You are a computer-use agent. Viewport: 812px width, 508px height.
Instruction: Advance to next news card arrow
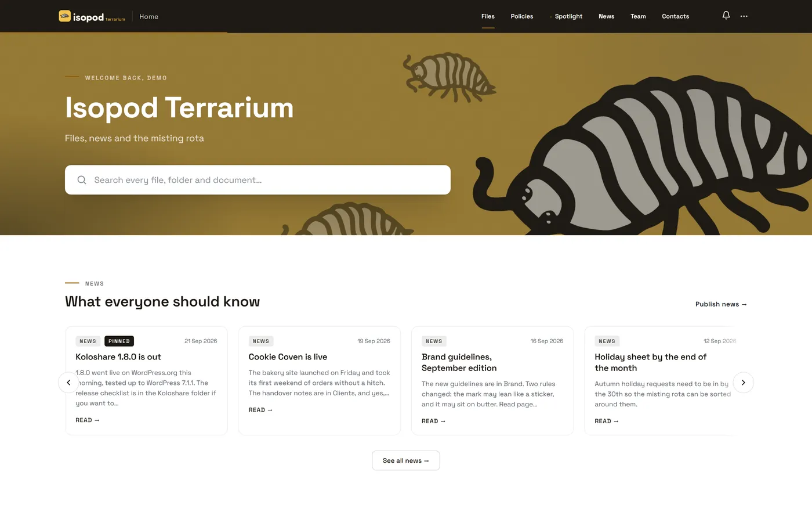point(744,383)
